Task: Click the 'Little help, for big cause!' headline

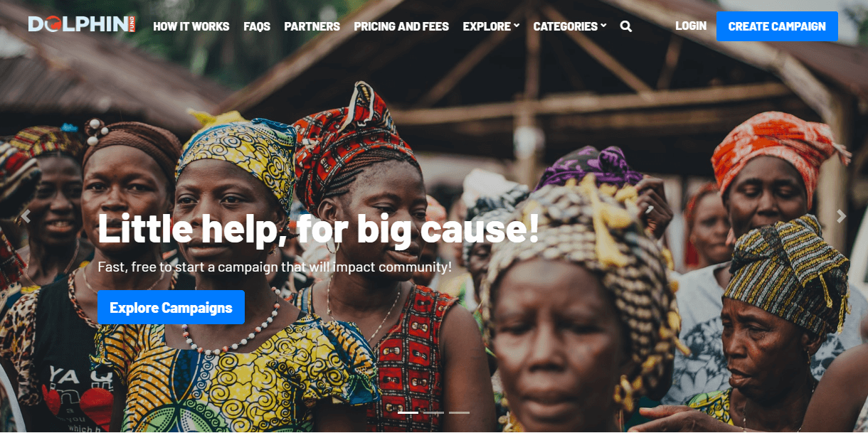Action: (x=318, y=228)
